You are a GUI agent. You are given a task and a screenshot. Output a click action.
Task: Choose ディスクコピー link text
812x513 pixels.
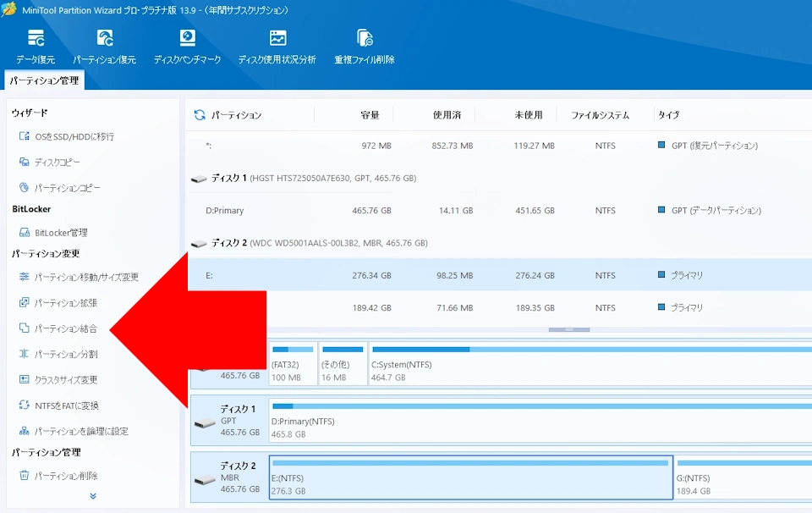(x=57, y=163)
